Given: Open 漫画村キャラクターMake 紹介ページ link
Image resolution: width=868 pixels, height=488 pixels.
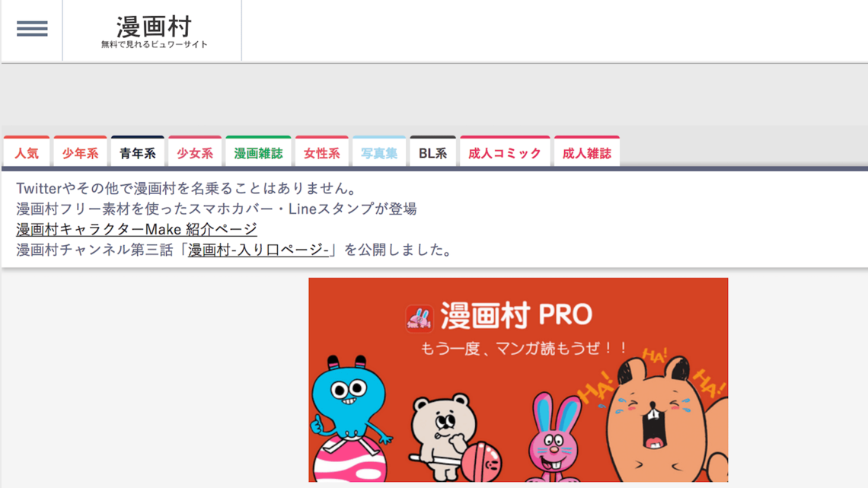Looking at the screenshot, I should (136, 229).
